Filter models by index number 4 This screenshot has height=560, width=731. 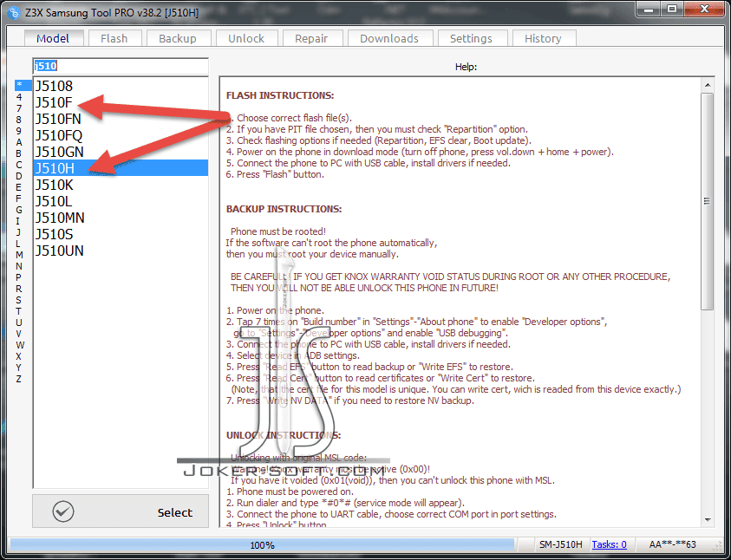[19, 97]
